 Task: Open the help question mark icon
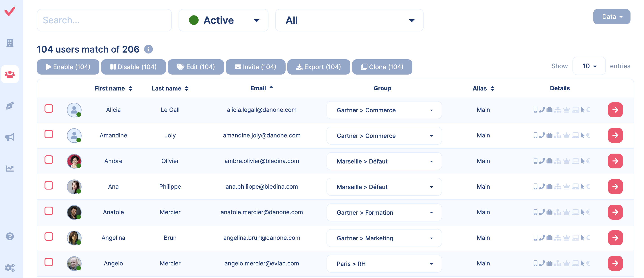10,236
